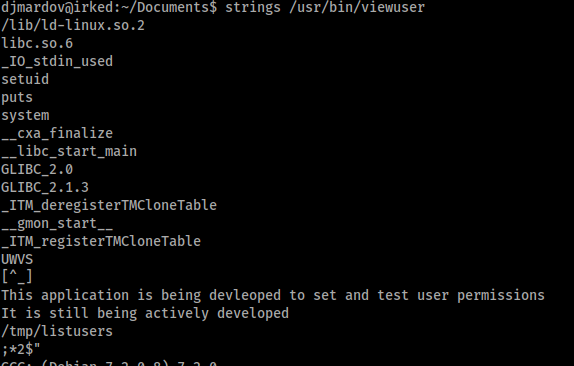This screenshot has height=366, width=574.
Task: Click the _ITM_deregisterTMCloneTable line
Action: (109, 205)
